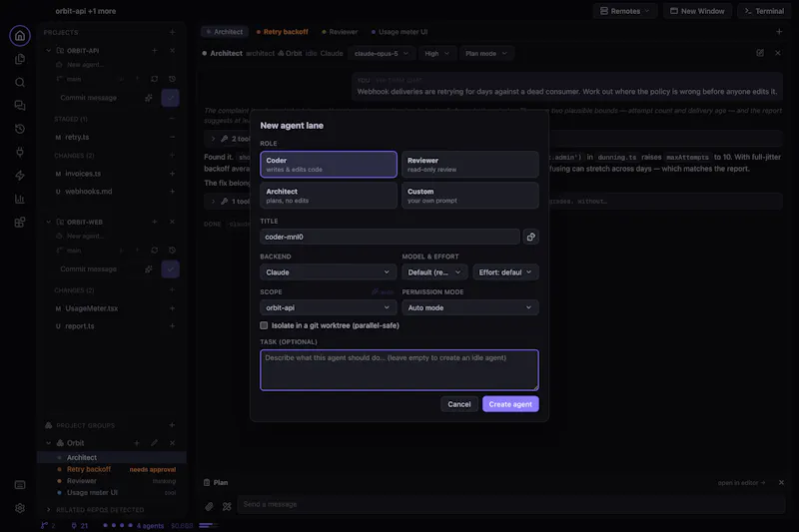799x532 pixels.
Task: Switch to the Reviewer tab
Action: [340, 32]
